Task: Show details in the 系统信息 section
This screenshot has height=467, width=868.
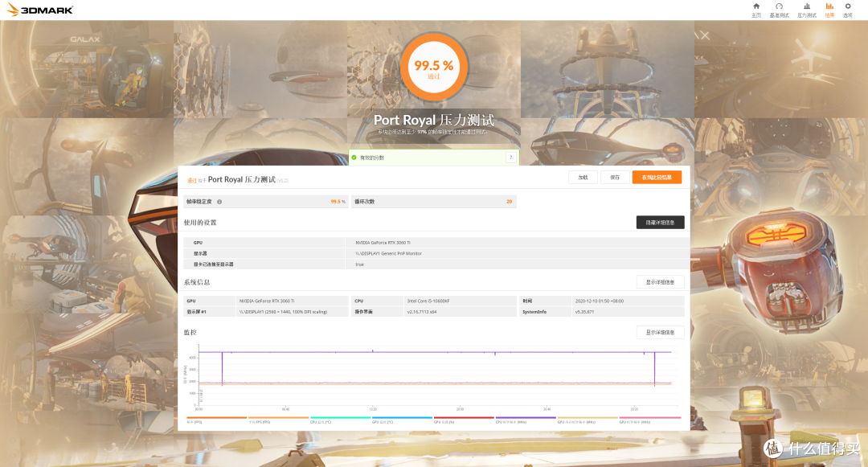Action: point(660,282)
